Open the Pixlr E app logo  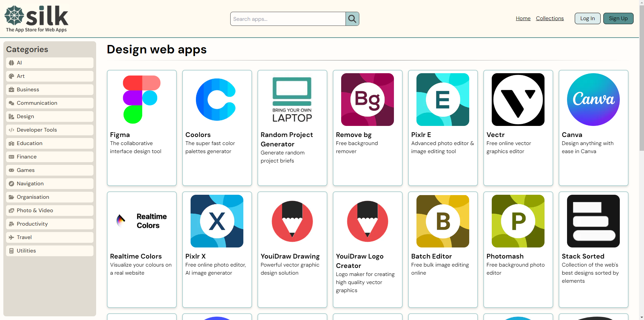click(443, 99)
